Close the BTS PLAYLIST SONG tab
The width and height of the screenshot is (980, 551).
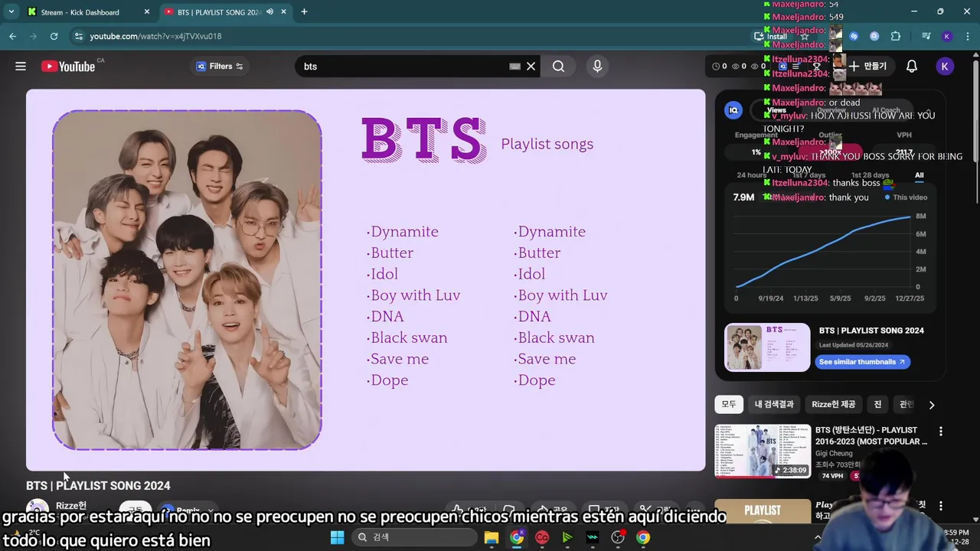pyautogui.click(x=284, y=12)
